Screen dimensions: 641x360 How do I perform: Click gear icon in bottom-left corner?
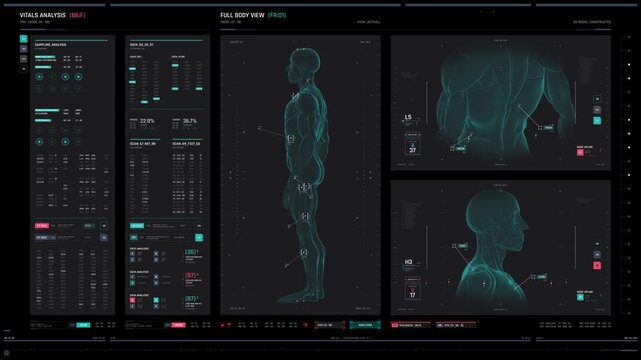click(6, 353)
